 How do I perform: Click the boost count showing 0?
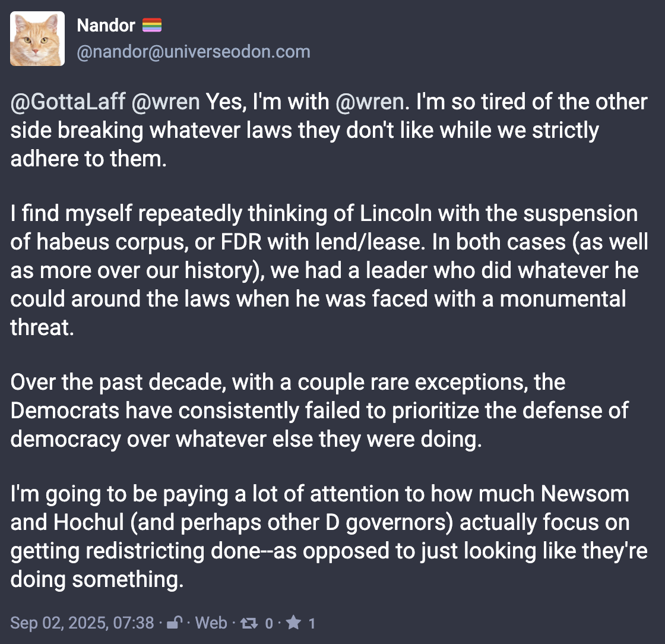[x=269, y=623]
